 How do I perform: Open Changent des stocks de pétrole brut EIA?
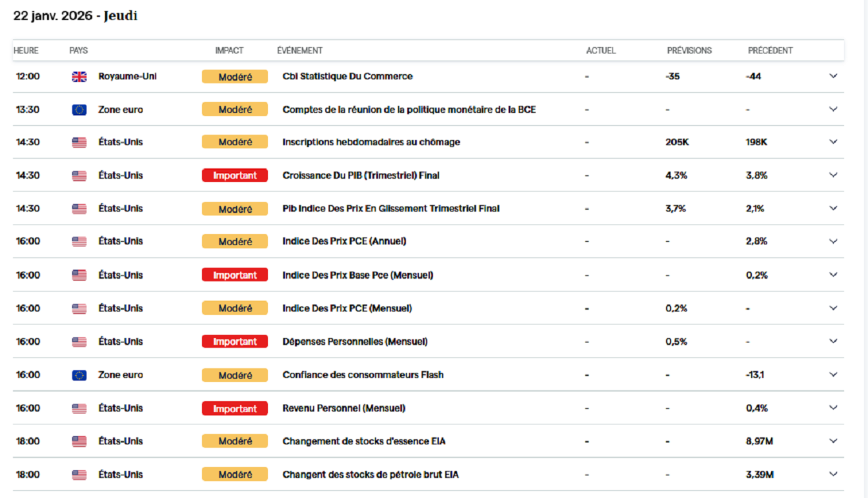(x=370, y=474)
